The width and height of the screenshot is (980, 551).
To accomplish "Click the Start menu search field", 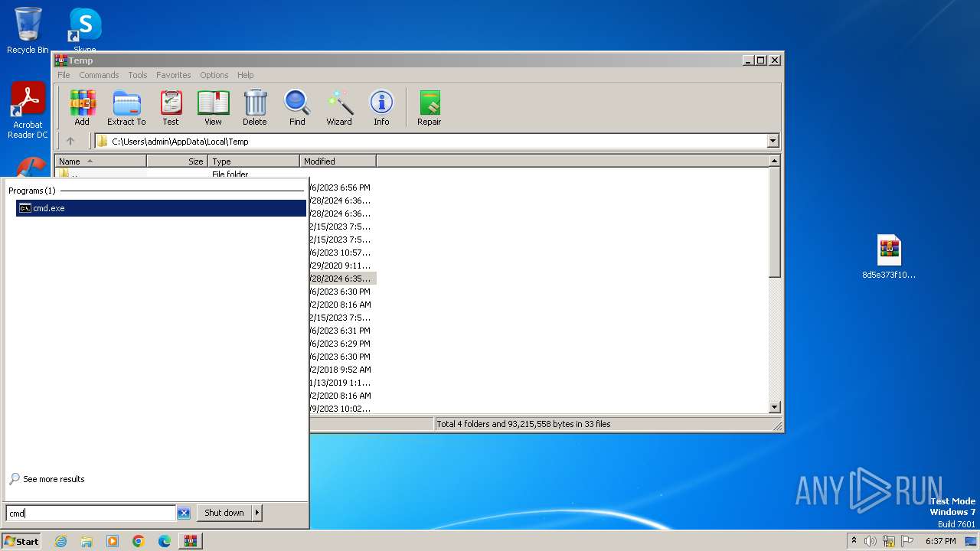I will pos(91,514).
